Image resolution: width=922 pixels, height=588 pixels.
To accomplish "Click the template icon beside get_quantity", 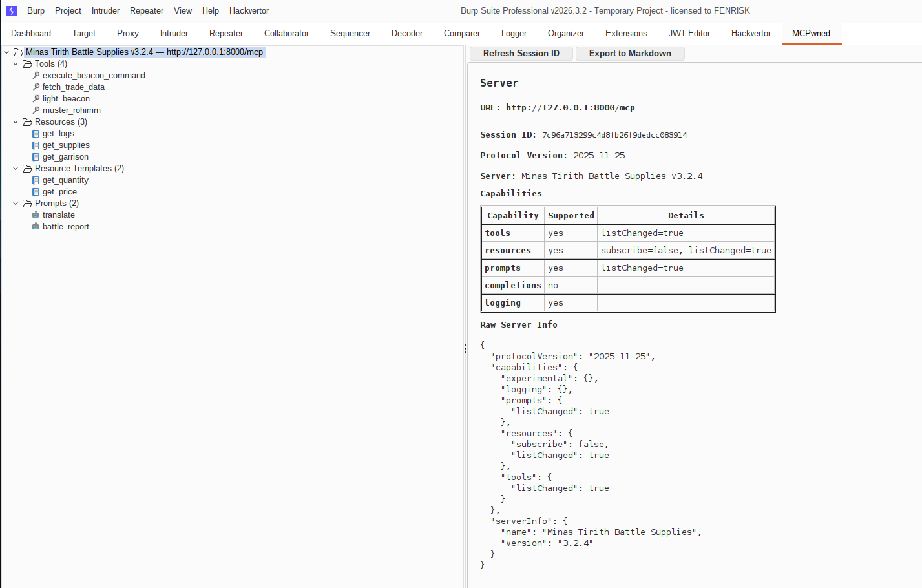I will pyautogui.click(x=35, y=180).
